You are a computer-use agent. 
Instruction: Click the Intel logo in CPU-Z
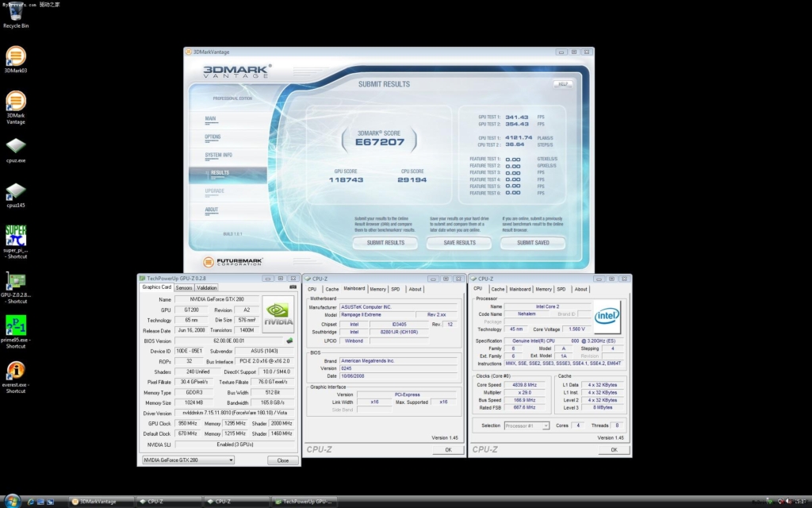click(x=607, y=316)
